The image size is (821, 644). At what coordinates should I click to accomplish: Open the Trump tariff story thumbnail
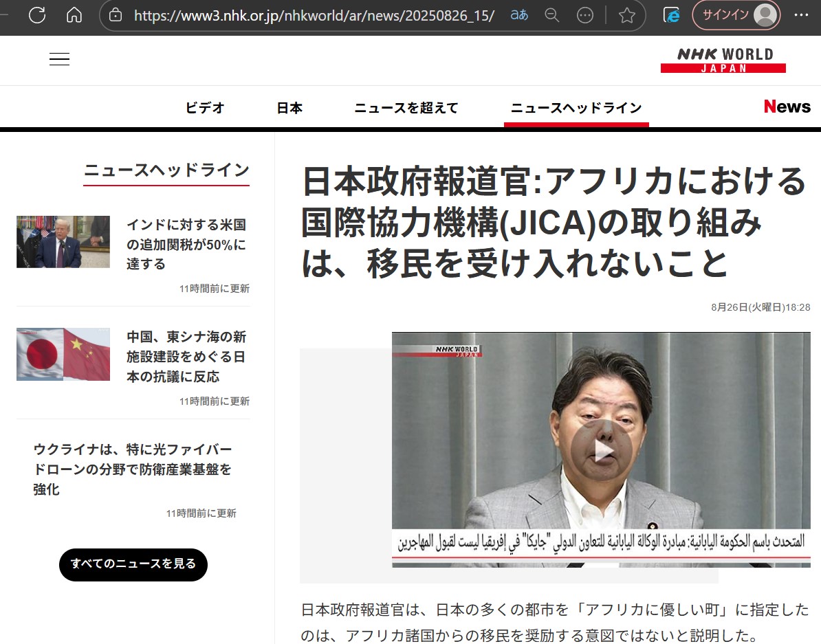[63, 242]
